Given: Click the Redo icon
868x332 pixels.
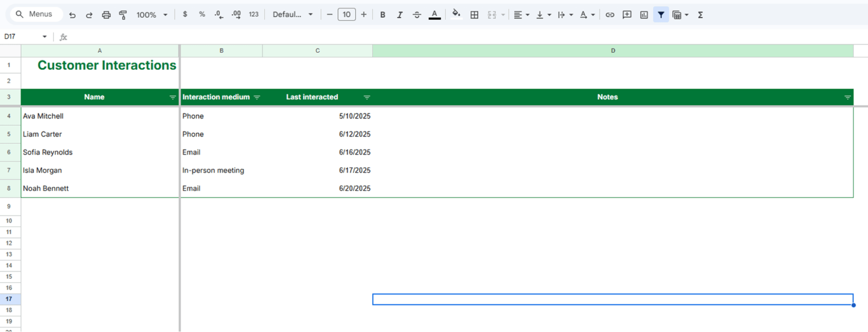Looking at the screenshot, I should coord(89,15).
